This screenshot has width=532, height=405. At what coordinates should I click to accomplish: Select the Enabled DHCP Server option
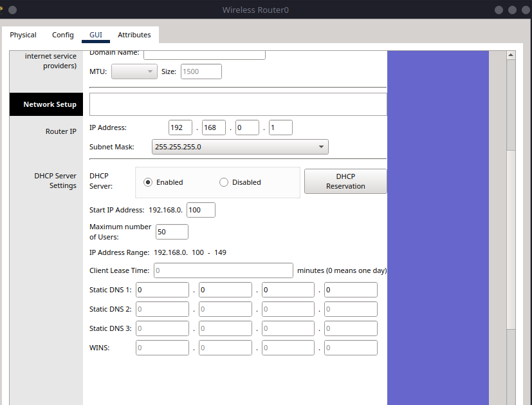pos(148,182)
